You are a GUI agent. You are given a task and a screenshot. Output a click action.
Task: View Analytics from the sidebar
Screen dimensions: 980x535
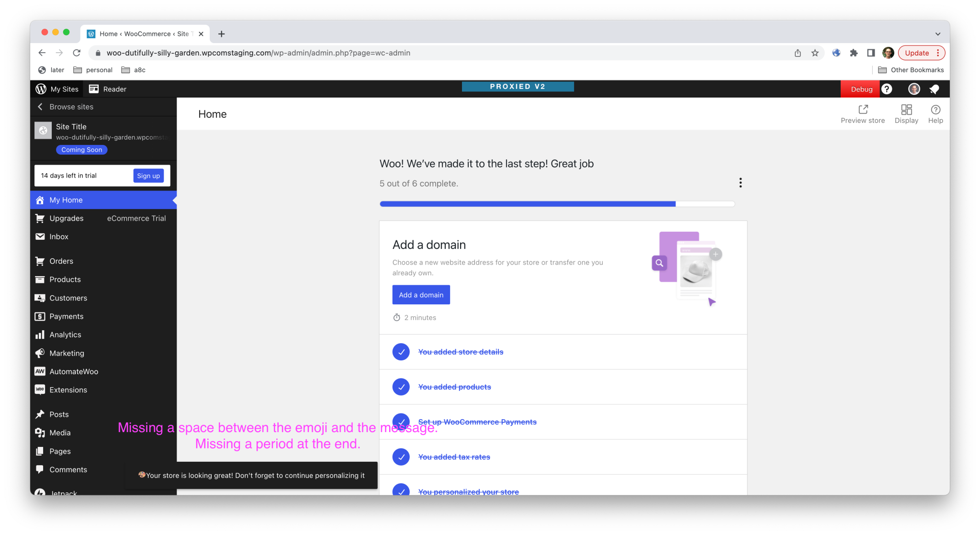40,334
